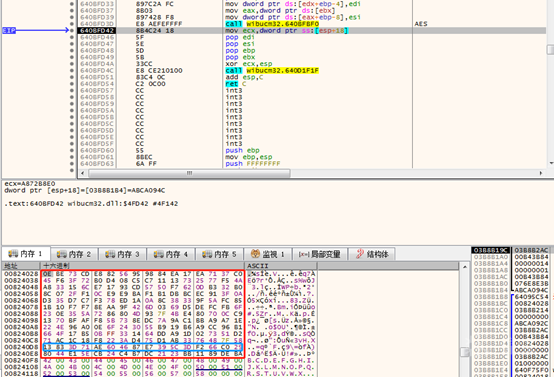
Task: Click disassembly vertical scrollbar down arrow
Action: click(550, 163)
